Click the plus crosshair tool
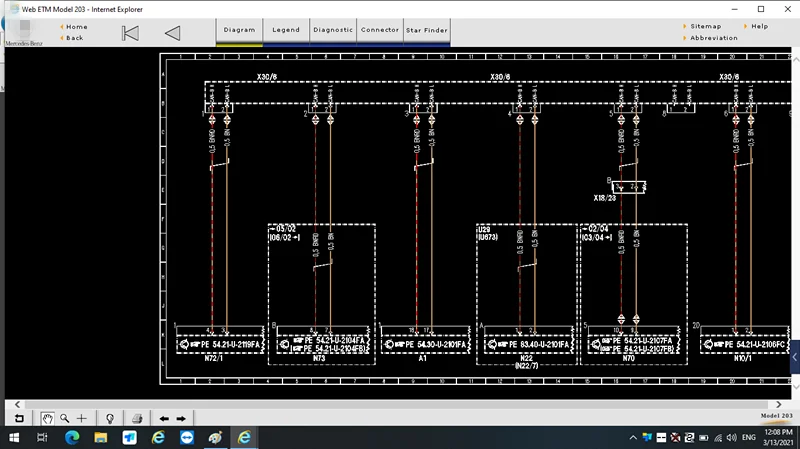 coord(82,419)
